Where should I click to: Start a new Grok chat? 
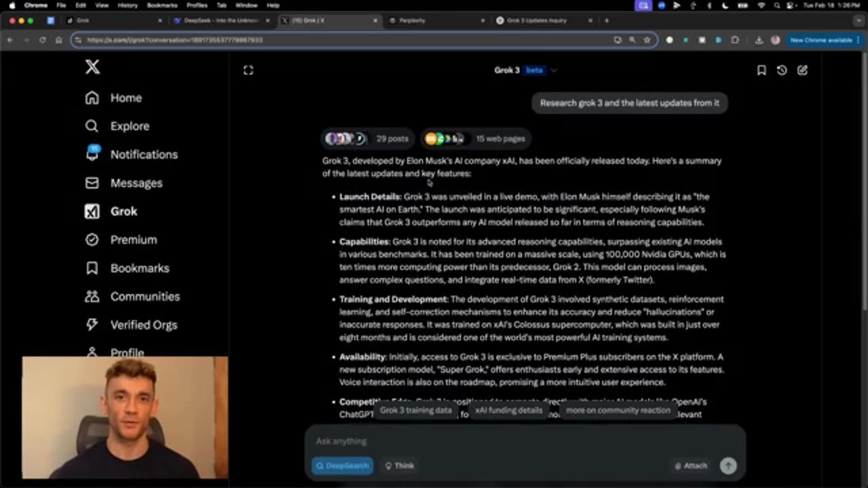802,70
